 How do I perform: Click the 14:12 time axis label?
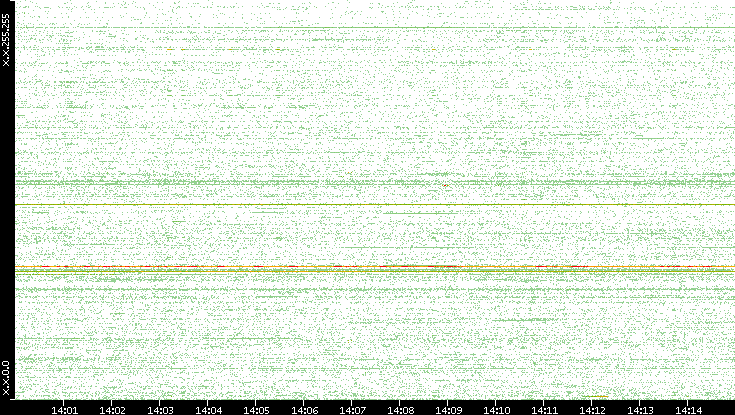592,411
